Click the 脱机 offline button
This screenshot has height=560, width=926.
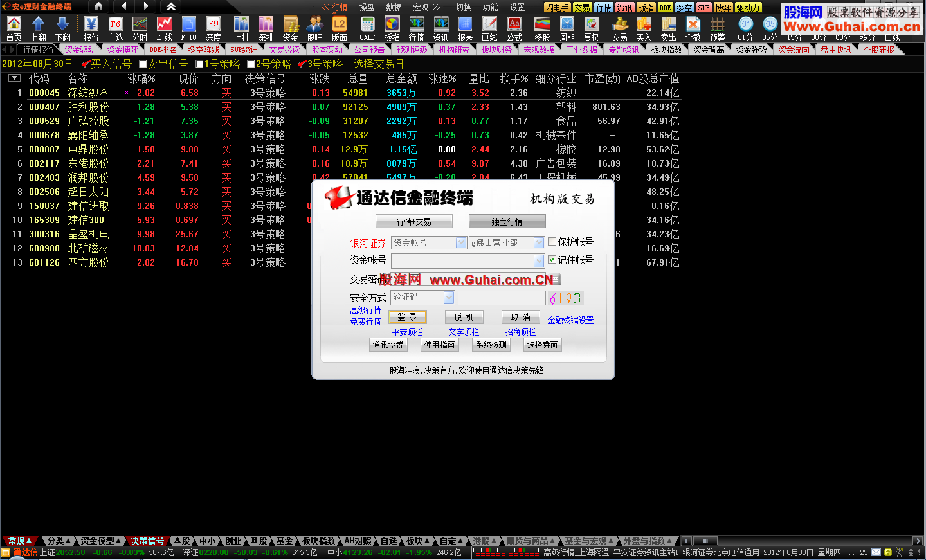pyautogui.click(x=464, y=317)
